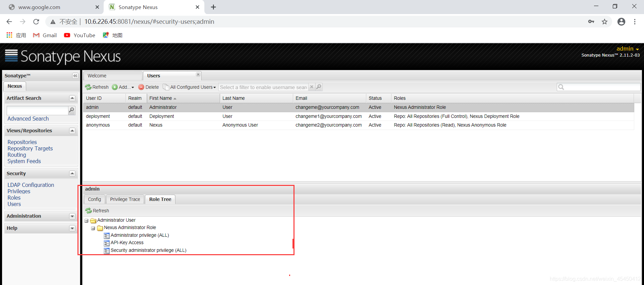This screenshot has width=644, height=285.
Task: Clear the username filter with the X icon
Action: (312, 87)
